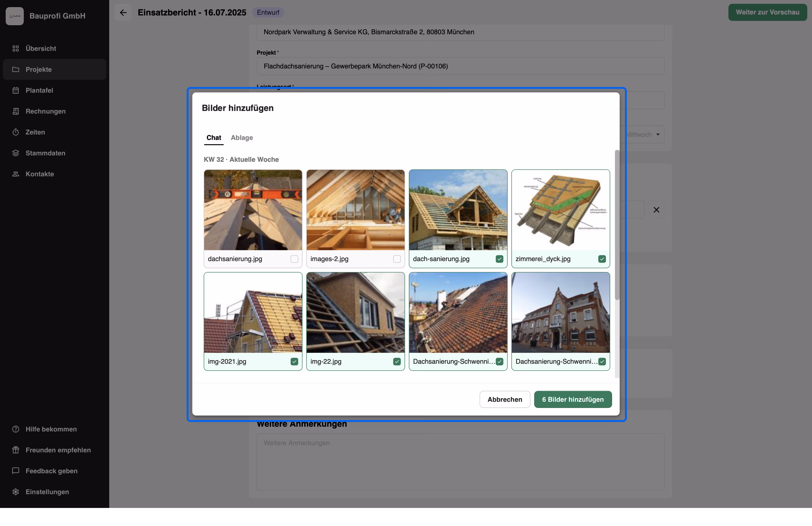Confirm with 6 Bilder hinzufügen button
Image resolution: width=812 pixels, height=526 pixels.
pyautogui.click(x=573, y=399)
